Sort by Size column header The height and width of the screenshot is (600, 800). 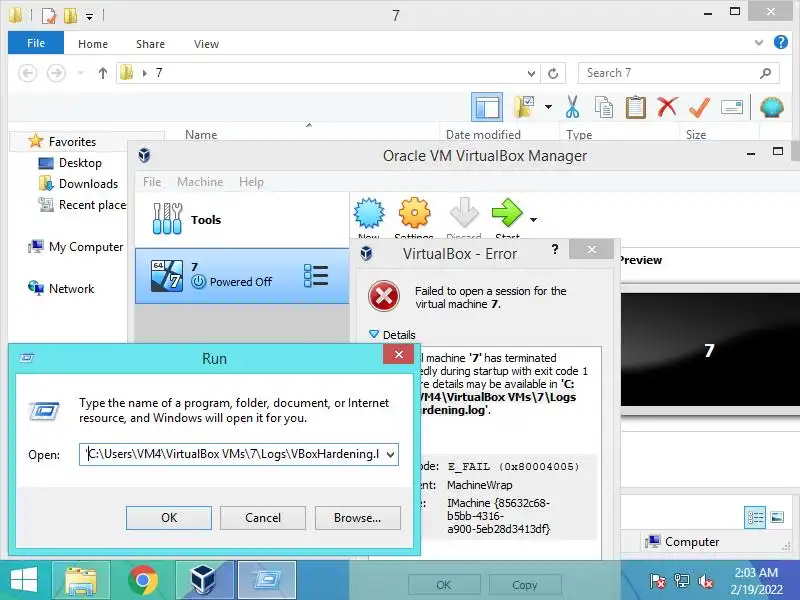coord(696,135)
